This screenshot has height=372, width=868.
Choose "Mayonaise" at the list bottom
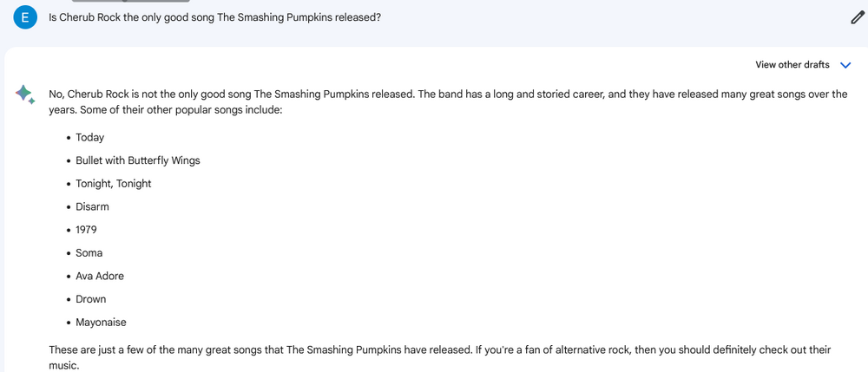[101, 323]
